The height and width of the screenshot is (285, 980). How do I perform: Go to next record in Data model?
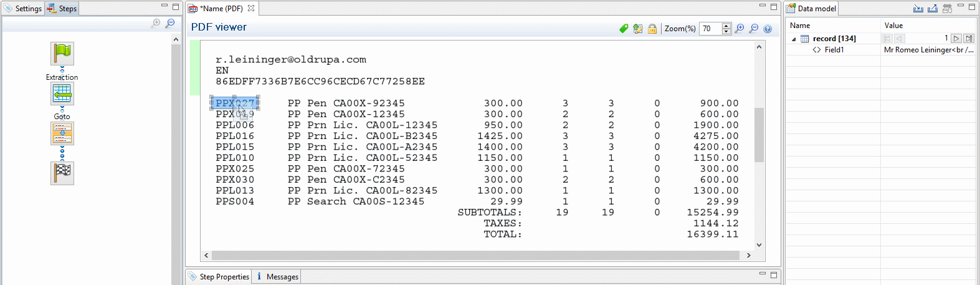point(956,39)
